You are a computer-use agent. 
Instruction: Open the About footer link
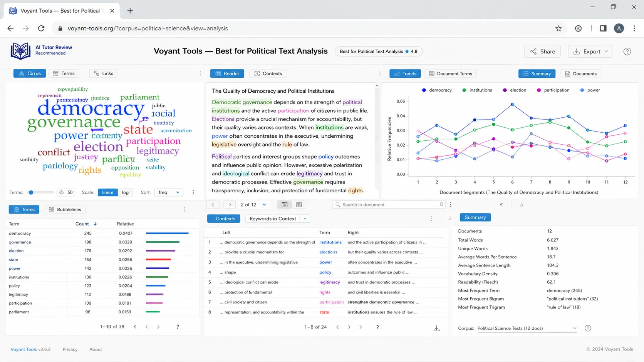96,349
